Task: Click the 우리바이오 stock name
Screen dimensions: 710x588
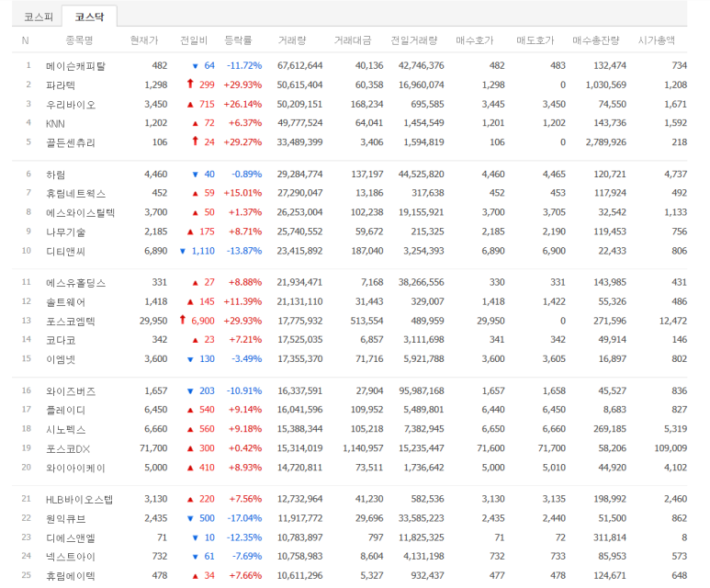Action: pos(70,105)
